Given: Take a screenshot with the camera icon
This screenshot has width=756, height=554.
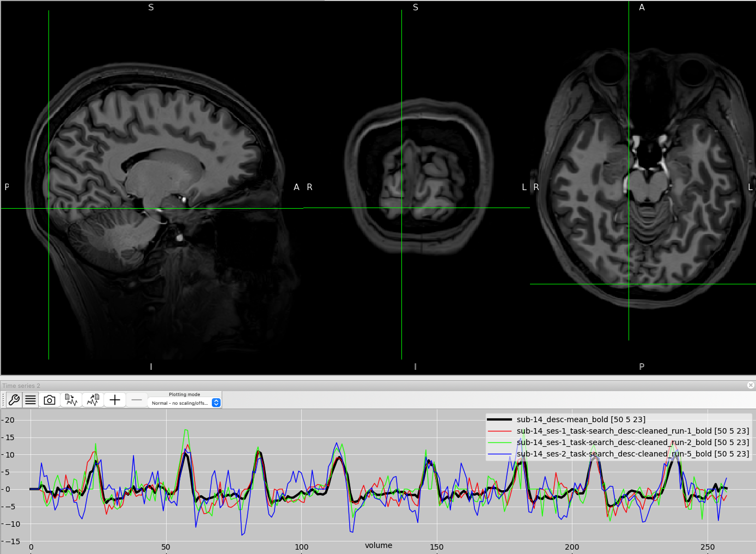Looking at the screenshot, I should pos(50,400).
